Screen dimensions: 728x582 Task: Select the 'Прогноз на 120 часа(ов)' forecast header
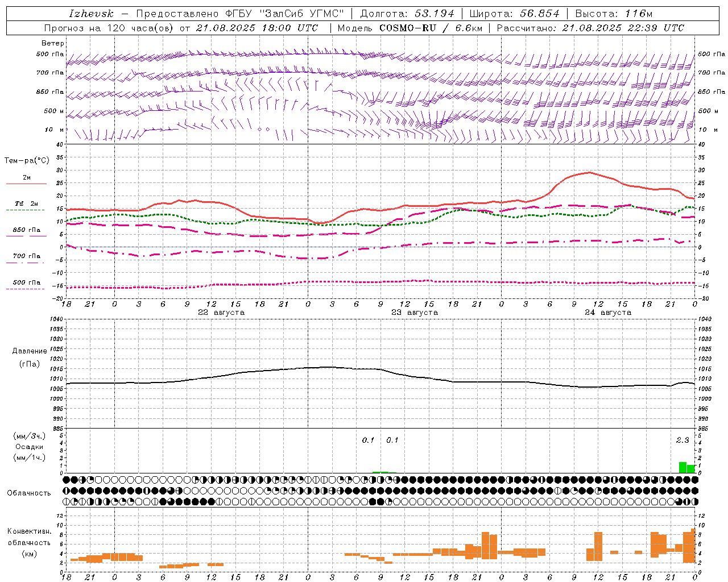[x=109, y=28]
